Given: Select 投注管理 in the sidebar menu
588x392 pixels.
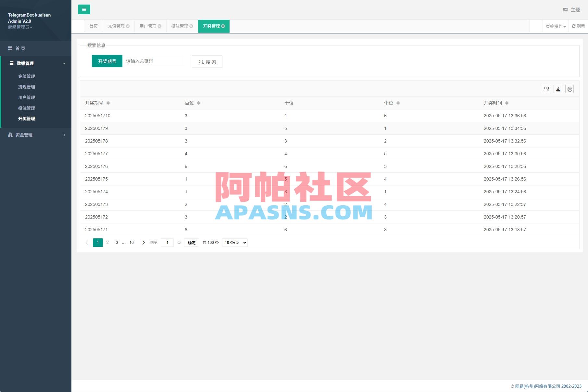Looking at the screenshot, I should 27,108.
